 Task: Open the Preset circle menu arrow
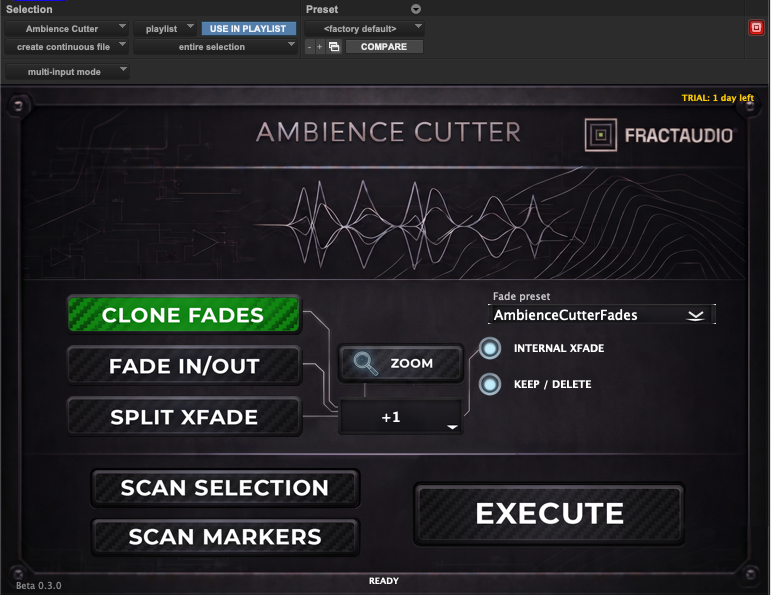click(415, 9)
